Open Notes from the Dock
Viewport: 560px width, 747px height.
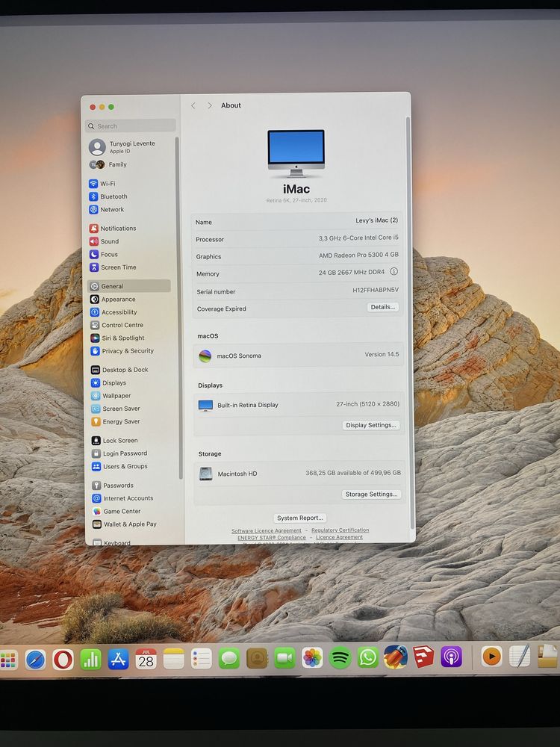point(173,659)
